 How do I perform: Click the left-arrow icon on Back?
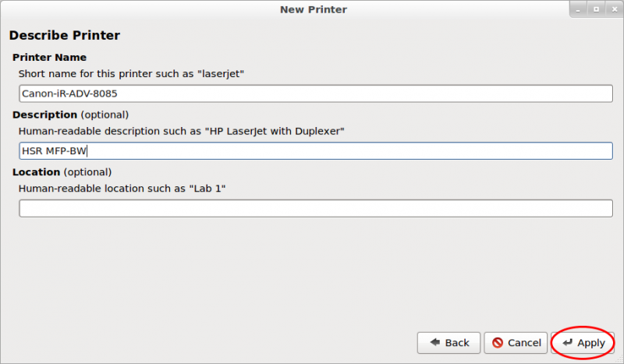coord(435,342)
